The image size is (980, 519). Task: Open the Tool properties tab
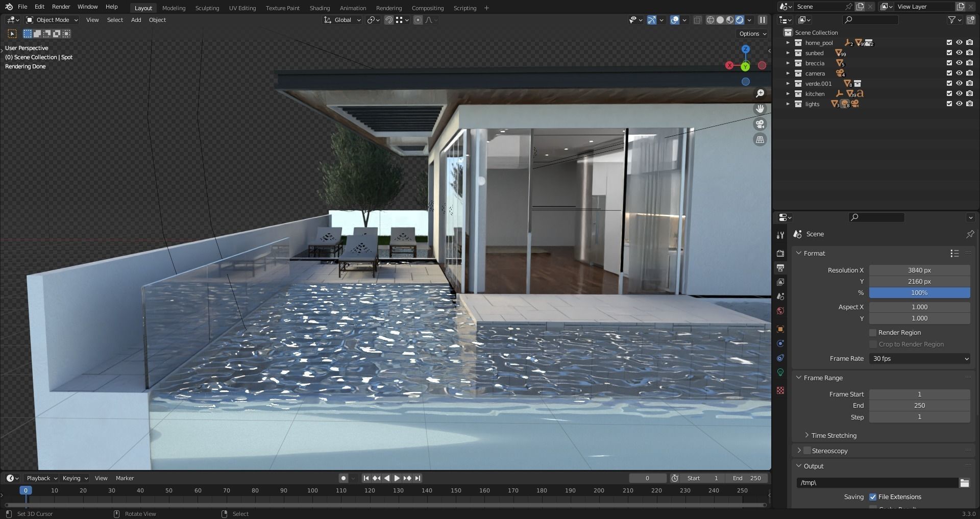click(780, 235)
